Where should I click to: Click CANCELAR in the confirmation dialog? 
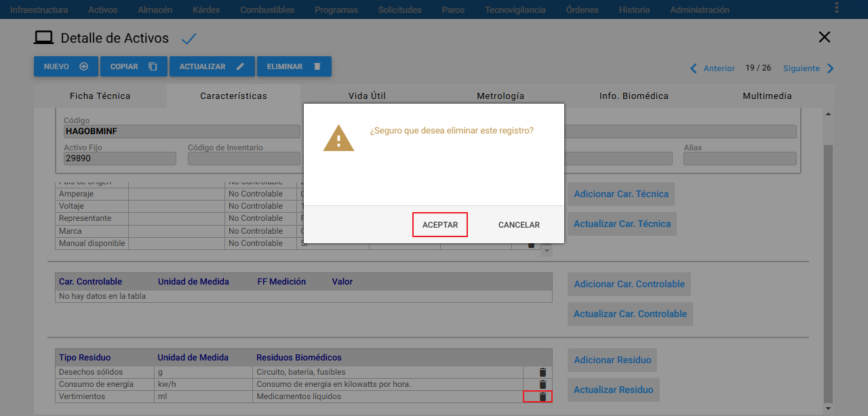point(519,225)
